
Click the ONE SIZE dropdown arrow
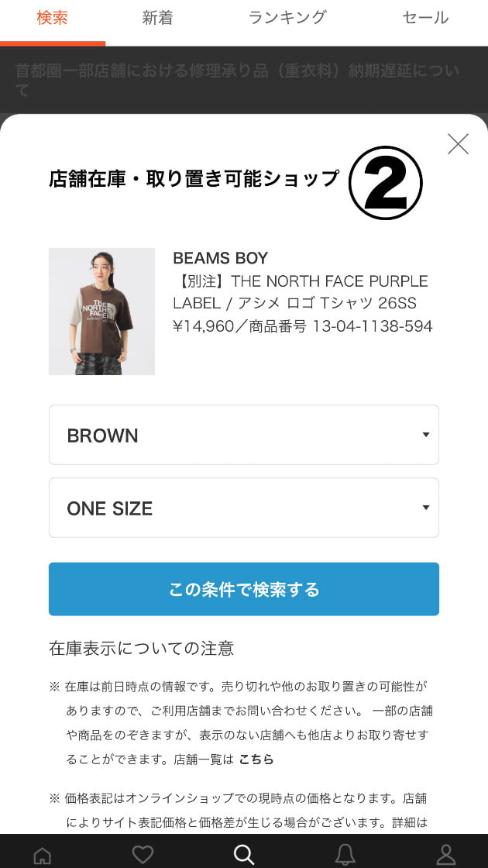pyautogui.click(x=425, y=508)
